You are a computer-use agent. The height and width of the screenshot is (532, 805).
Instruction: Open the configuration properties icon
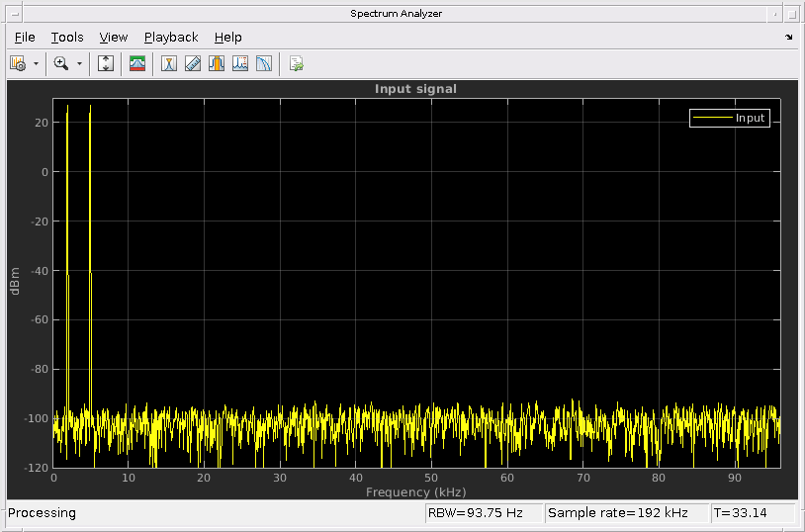(18, 63)
